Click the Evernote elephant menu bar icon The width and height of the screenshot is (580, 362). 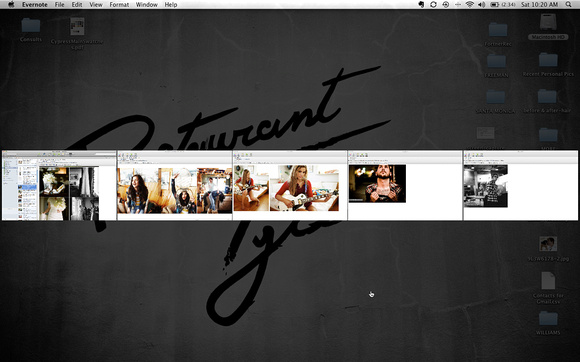pos(421,4)
